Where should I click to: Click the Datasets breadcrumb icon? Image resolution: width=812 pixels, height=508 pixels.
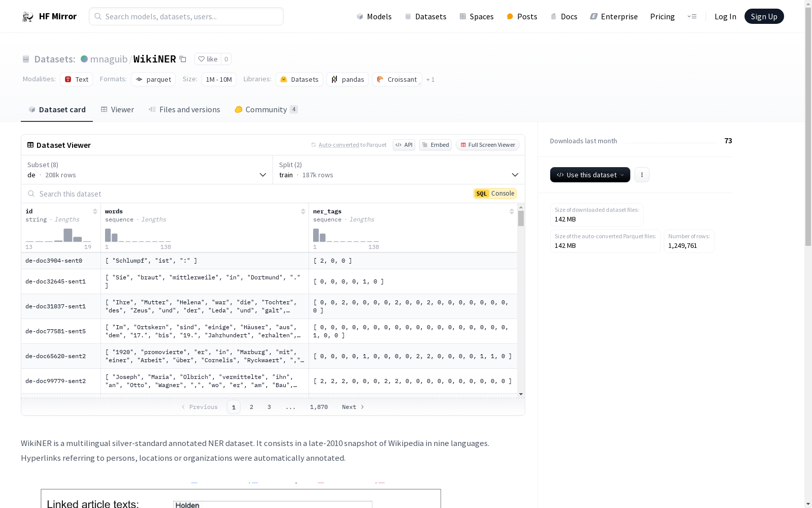pos(26,59)
